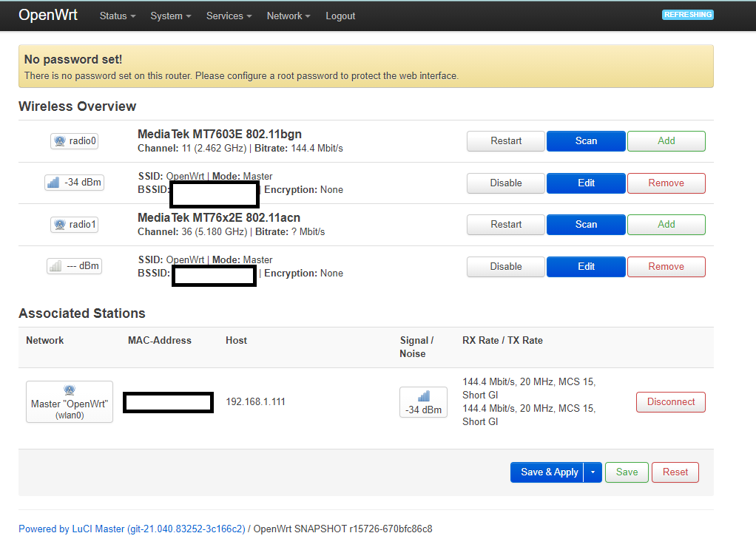Open the Network menu
756x550 pixels.
pyautogui.click(x=288, y=16)
